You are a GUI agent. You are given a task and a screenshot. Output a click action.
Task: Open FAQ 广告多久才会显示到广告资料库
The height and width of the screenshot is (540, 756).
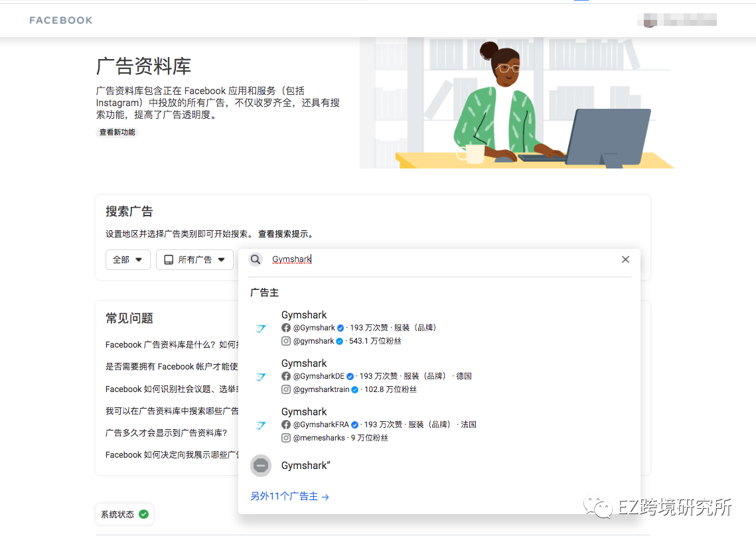(x=167, y=433)
